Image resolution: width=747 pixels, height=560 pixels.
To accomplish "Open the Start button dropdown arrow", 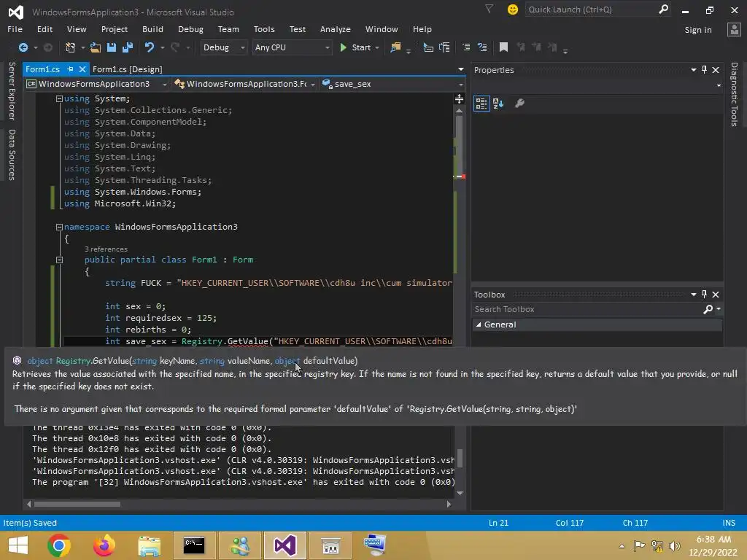I will pos(377,47).
